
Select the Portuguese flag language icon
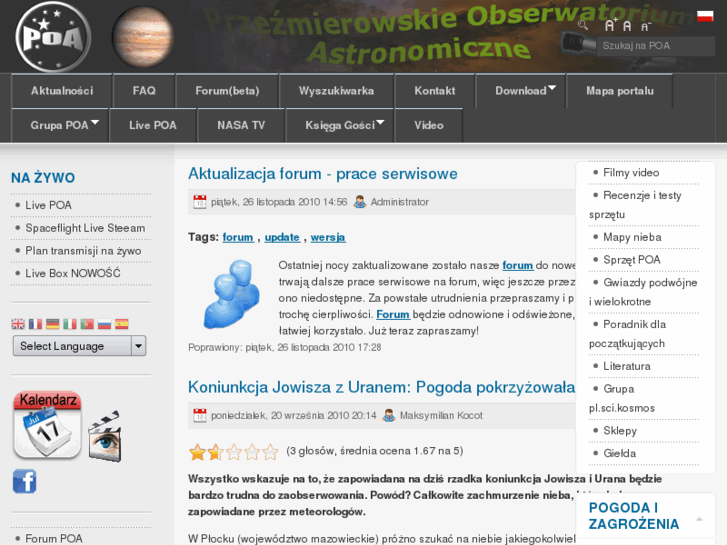tap(87, 324)
